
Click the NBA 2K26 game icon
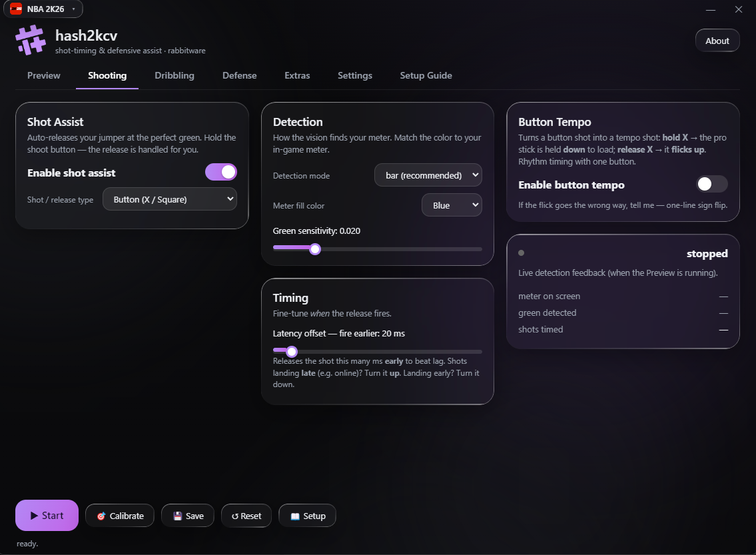(x=16, y=9)
